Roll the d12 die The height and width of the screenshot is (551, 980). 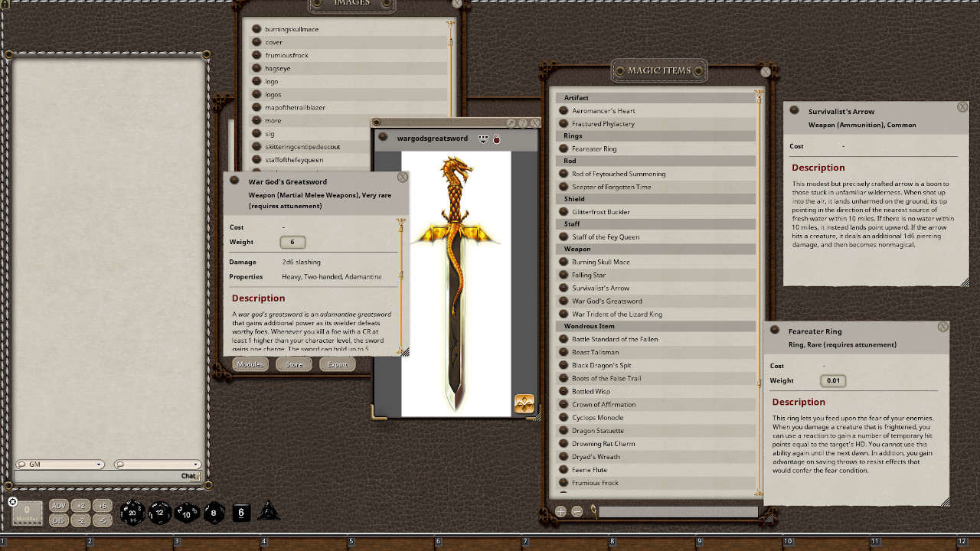159,513
